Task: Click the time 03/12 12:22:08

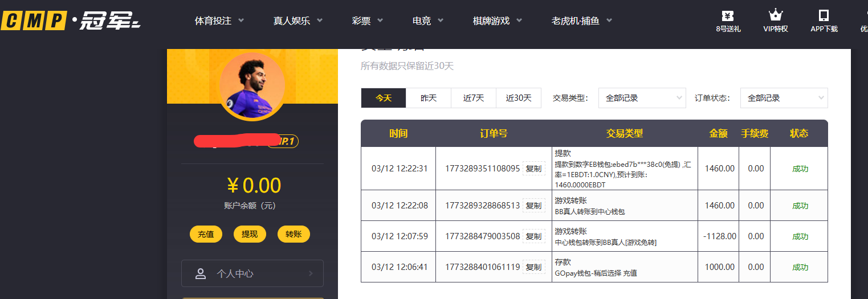Action: (400, 206)
